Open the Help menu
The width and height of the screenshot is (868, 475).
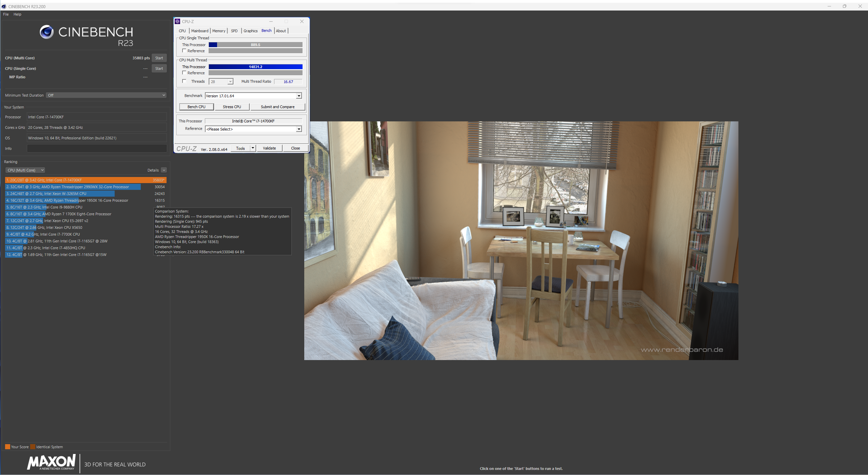(x=17, y=14)
